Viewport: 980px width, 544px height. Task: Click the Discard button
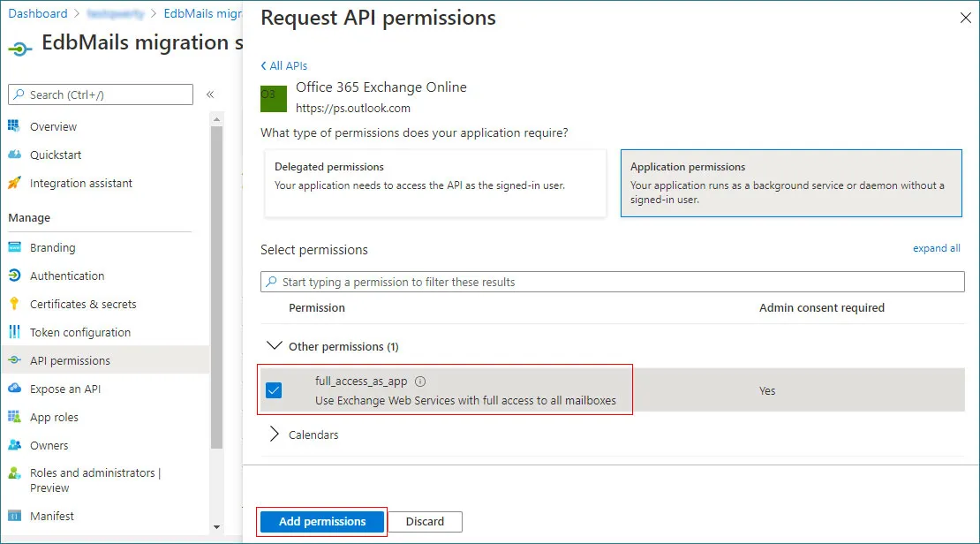(425, 522)
